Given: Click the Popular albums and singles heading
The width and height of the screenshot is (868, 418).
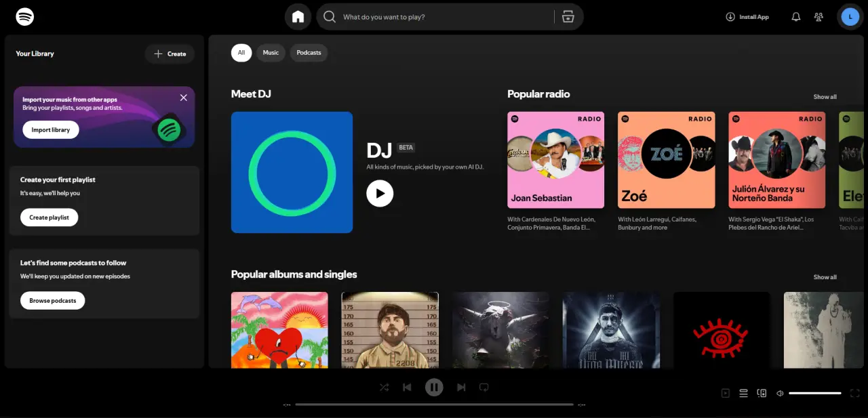Looking at the screenshot, I should pyautogui.click(x=294, y=274).
